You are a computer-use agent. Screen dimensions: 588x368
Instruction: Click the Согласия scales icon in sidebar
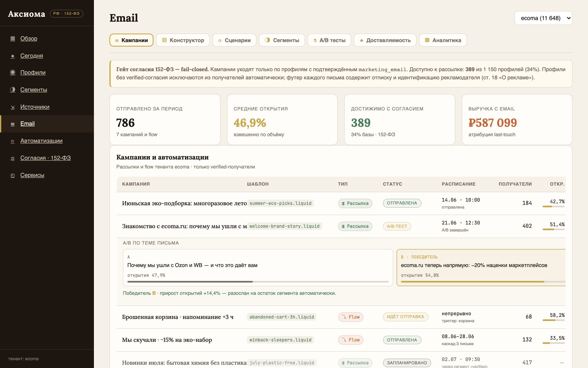[x=13, y=158]
